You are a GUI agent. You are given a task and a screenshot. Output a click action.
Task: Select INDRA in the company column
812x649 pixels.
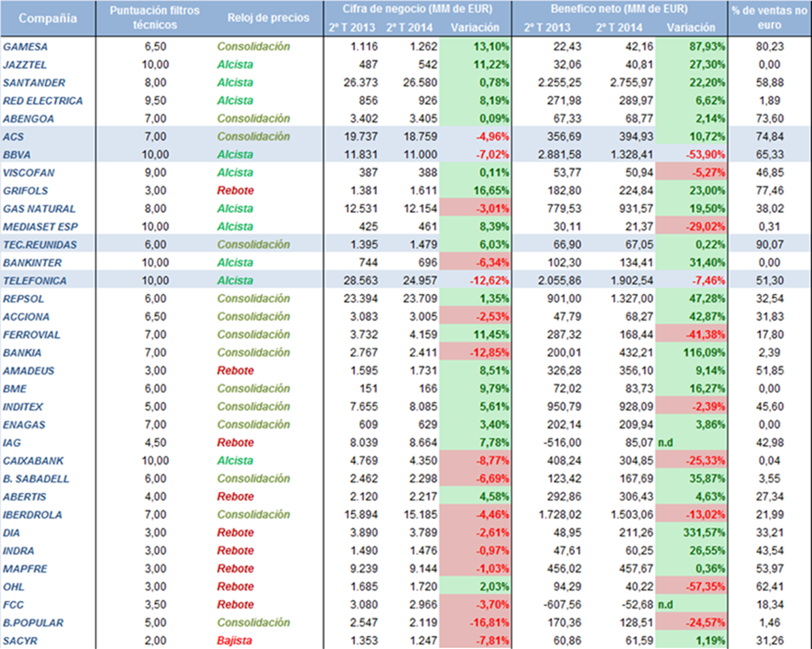(19, 551)
